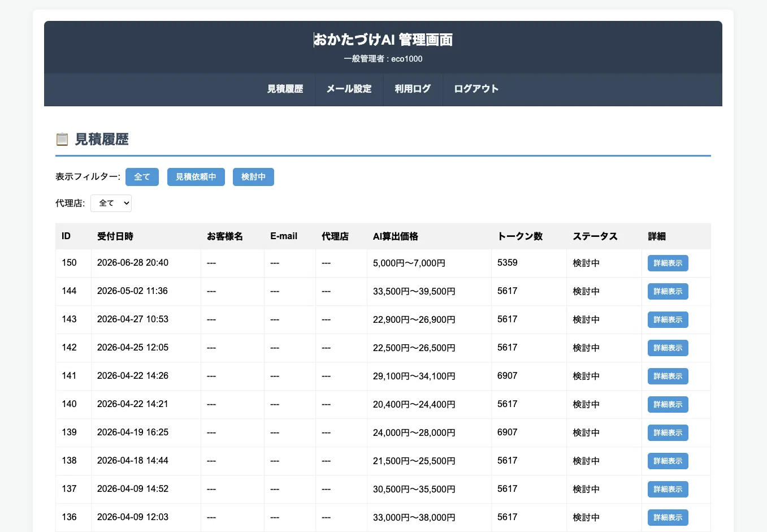
Task: Show details for ID 150
Action: click(668, 263)
